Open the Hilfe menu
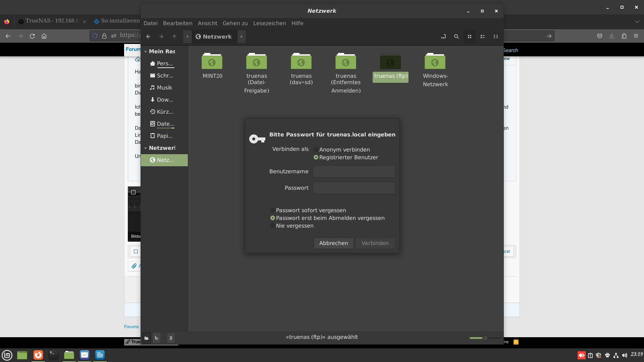The width and height of the screenshot is (644, 362). pyautogui.click(x=298, y=23)
